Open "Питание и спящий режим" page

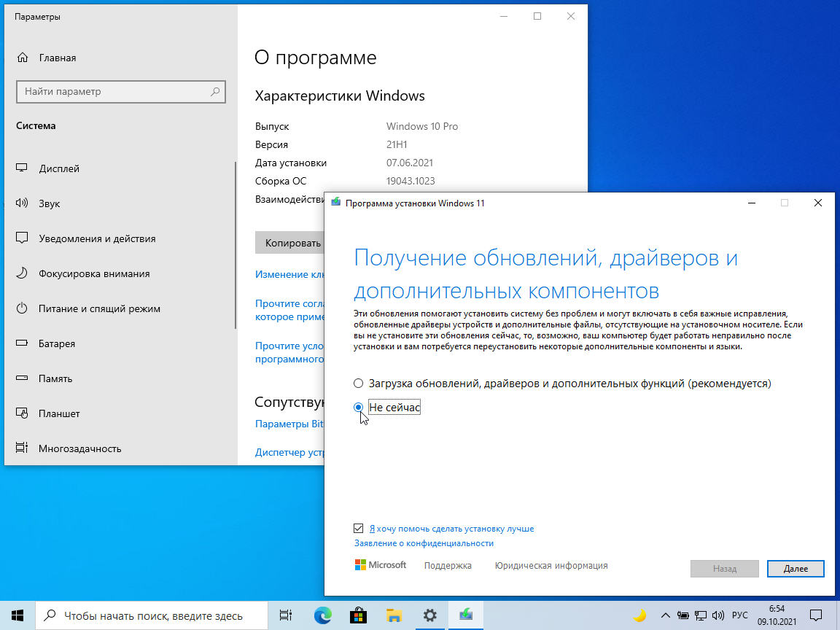(99, 308)
